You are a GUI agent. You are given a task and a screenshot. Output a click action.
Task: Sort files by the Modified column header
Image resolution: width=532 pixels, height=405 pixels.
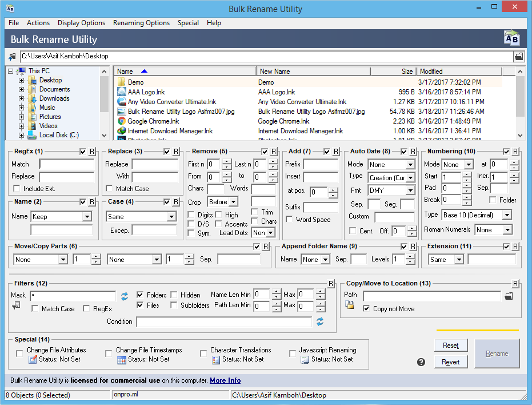(459, 72)
